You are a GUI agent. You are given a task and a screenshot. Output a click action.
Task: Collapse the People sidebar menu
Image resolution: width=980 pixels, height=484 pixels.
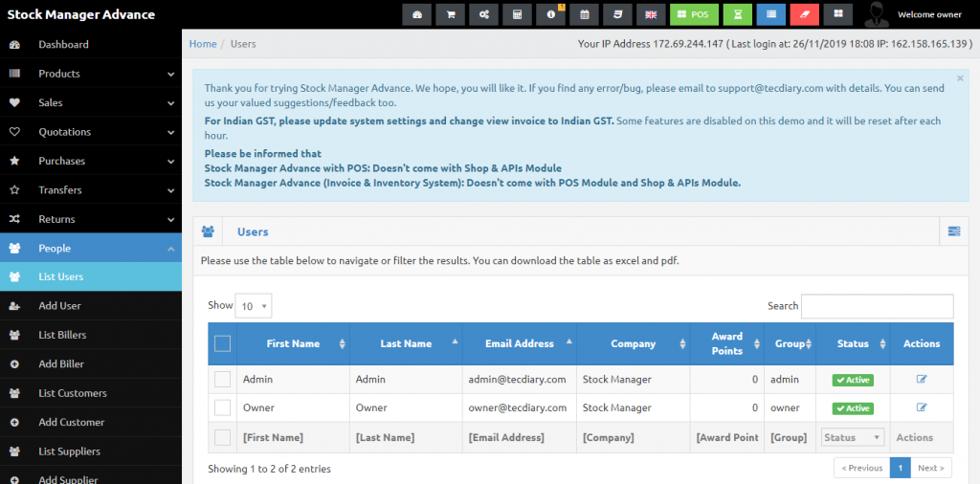tap(91, 248)
